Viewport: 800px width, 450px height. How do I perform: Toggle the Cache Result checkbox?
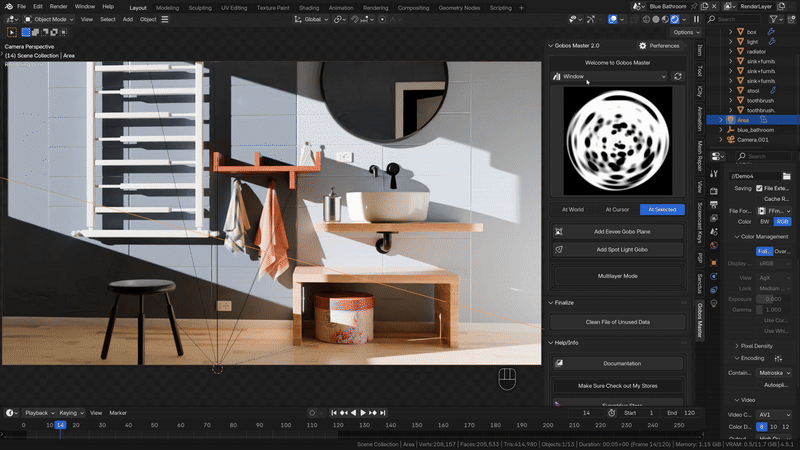coord(759,199)
